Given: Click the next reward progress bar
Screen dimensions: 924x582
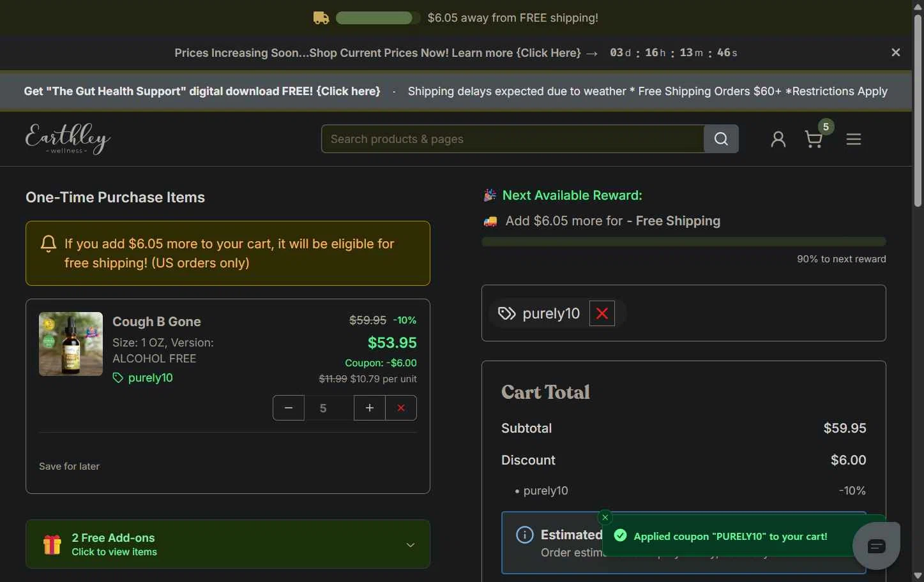Looking at the screenshot, I should (684, 242).
